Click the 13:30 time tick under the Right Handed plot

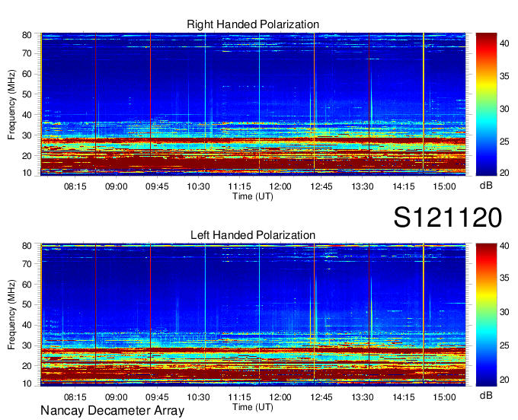pos(363,186)
